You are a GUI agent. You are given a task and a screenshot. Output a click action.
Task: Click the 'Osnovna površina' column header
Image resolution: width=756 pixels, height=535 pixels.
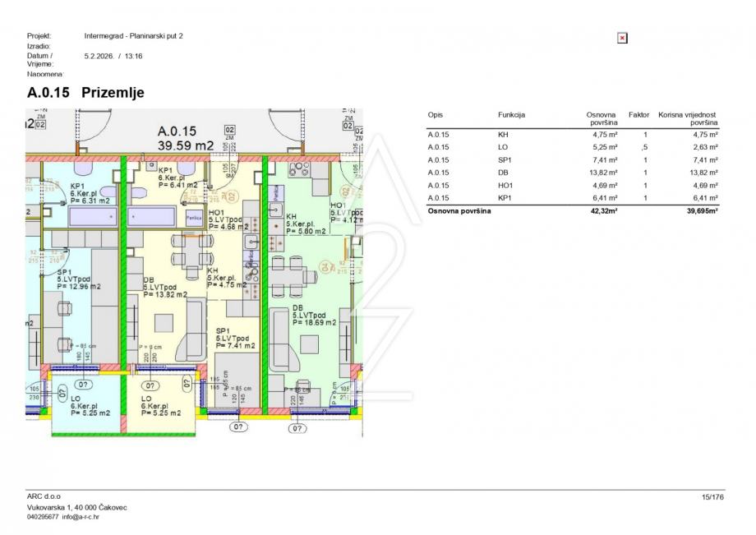point(602,118)
